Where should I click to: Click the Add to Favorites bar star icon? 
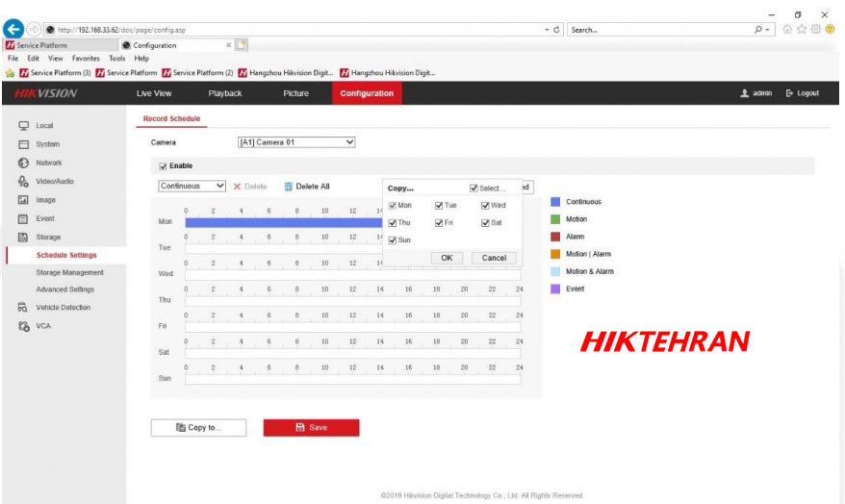[x=11, y=73]
